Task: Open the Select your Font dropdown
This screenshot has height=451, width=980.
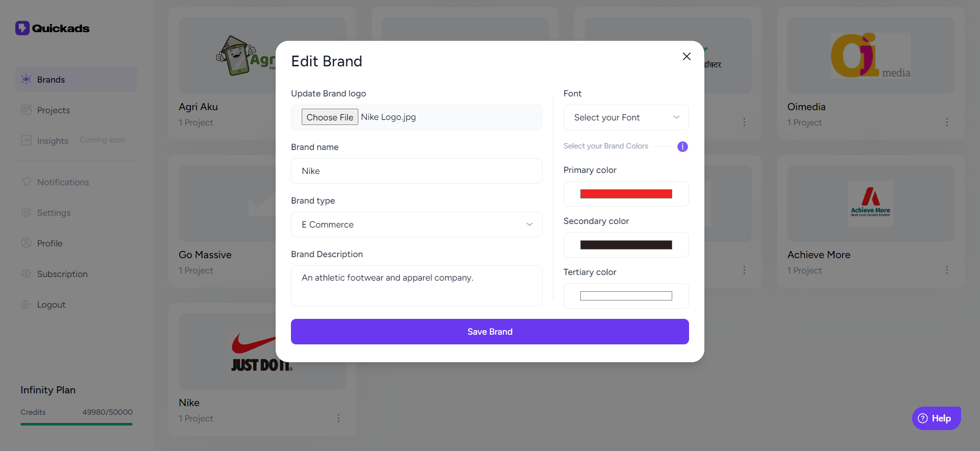Action: point(626,117)
